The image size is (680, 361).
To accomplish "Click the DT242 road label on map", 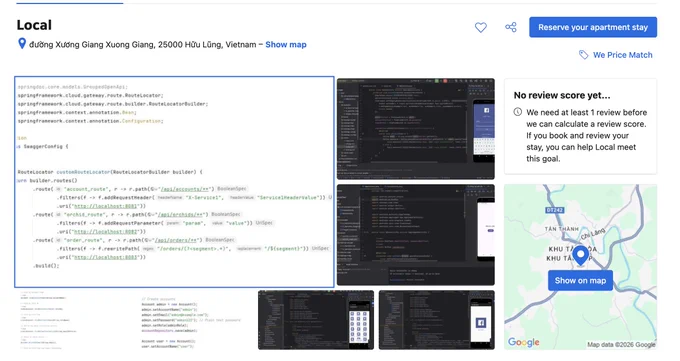I will 554,210.
